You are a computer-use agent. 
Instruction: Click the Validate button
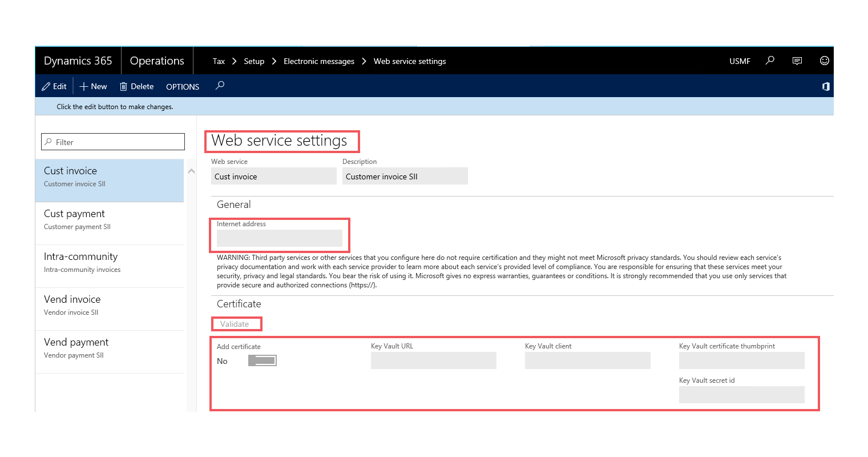(235, 324)
